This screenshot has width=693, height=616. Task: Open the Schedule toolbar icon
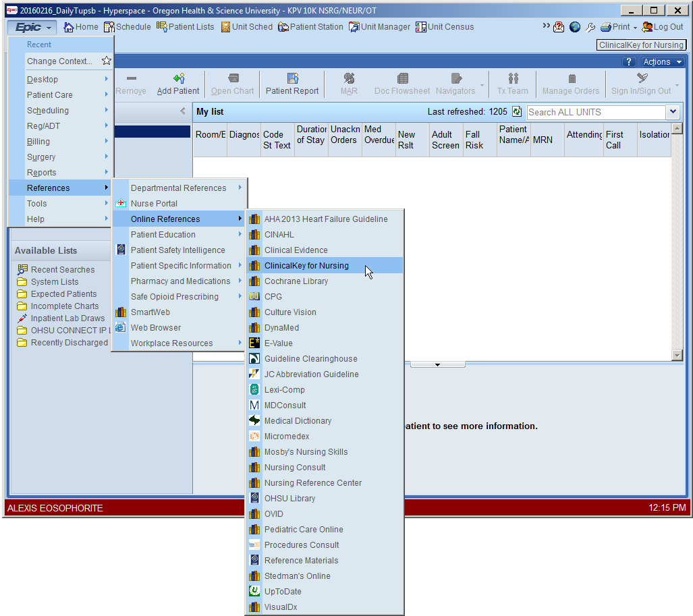click(x=128, y=27)
